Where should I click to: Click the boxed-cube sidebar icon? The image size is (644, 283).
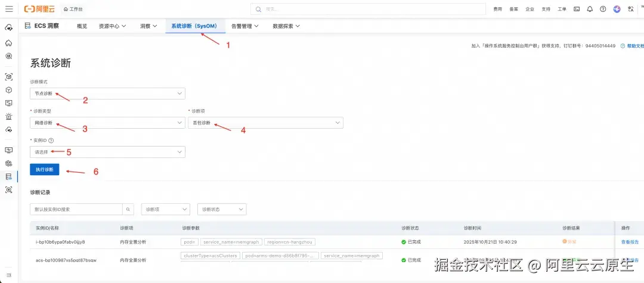8,77
